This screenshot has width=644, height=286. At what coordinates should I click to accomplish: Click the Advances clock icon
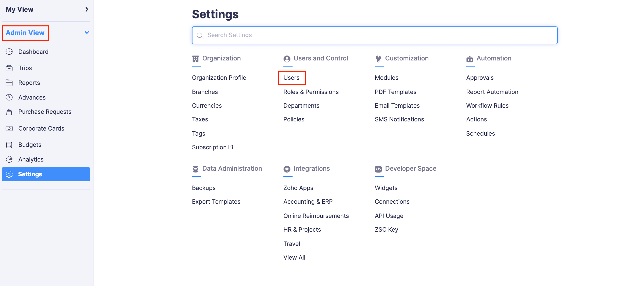click(9, 98)
